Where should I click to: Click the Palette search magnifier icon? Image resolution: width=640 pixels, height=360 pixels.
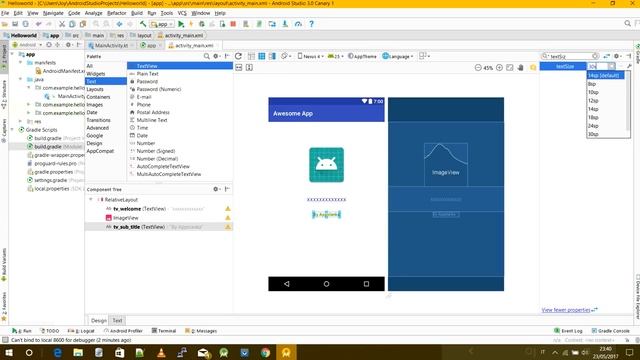207,56
